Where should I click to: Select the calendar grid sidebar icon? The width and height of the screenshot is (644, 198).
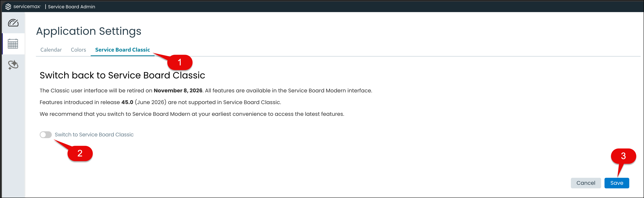13,44
